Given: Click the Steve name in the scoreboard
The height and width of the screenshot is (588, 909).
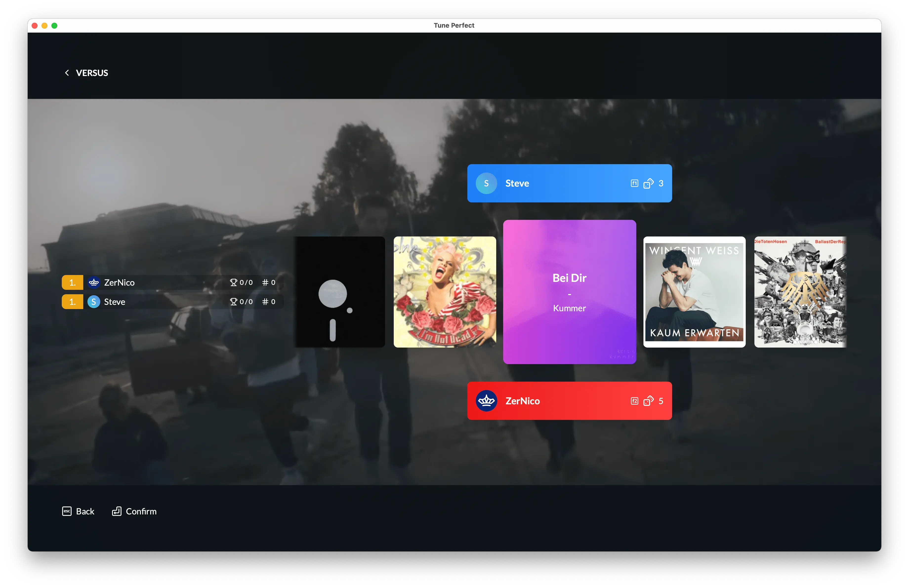Looking at the screenshot, I should pyautogui.click(x=115, y=302).
